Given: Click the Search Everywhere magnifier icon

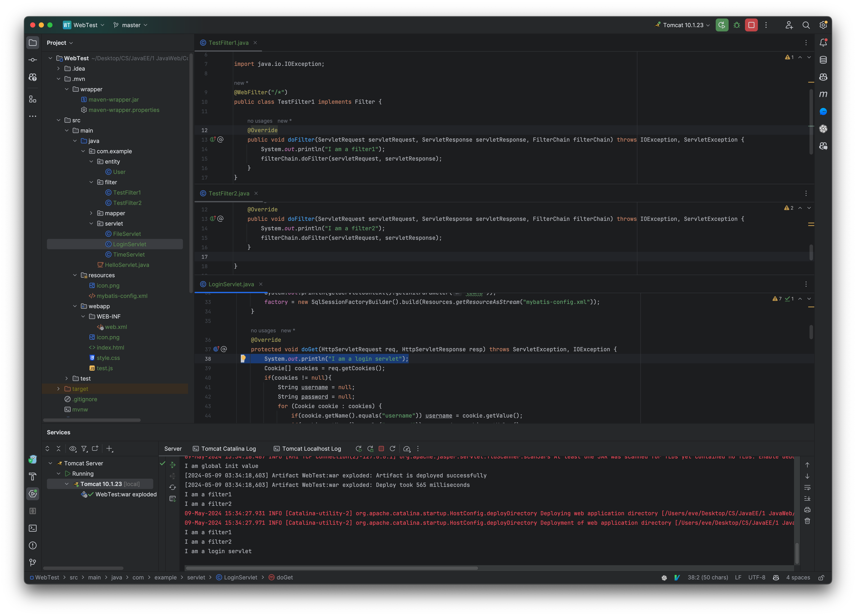Looking at the screenshot, I should tap(806, 25).
